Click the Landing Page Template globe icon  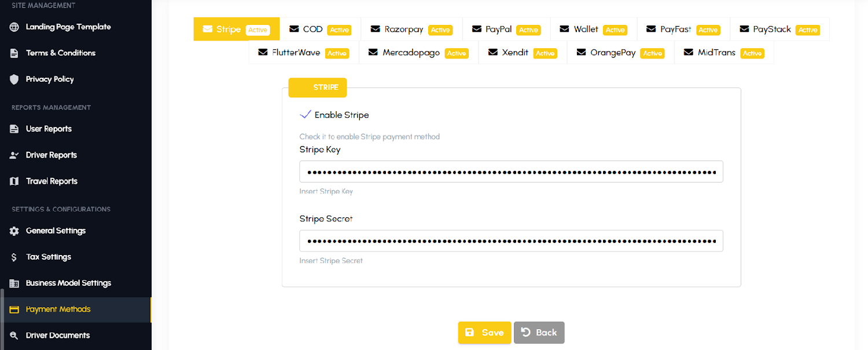[14, 27]
